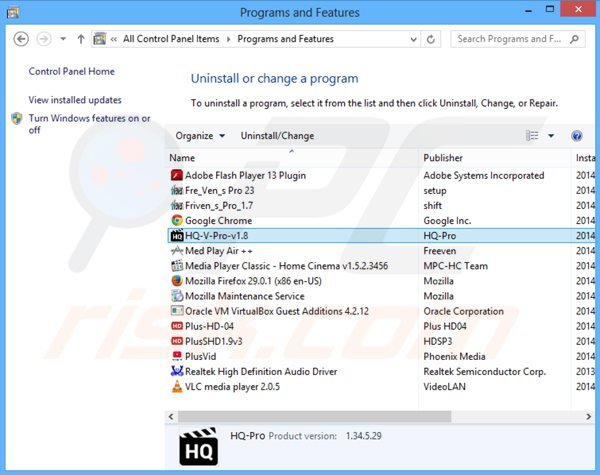
Task: Select Adobe Systems Incorporated publisher cell
Action: [x=484, y=175]
